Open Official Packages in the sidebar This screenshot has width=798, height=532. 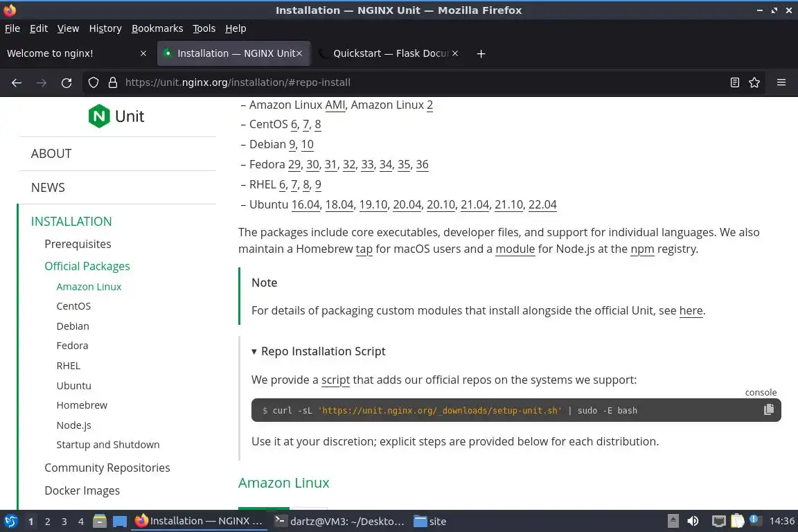tap(87, 266)
